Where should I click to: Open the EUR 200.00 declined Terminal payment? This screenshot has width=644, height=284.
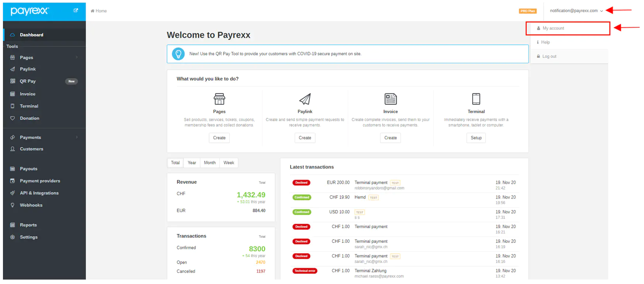371,183
